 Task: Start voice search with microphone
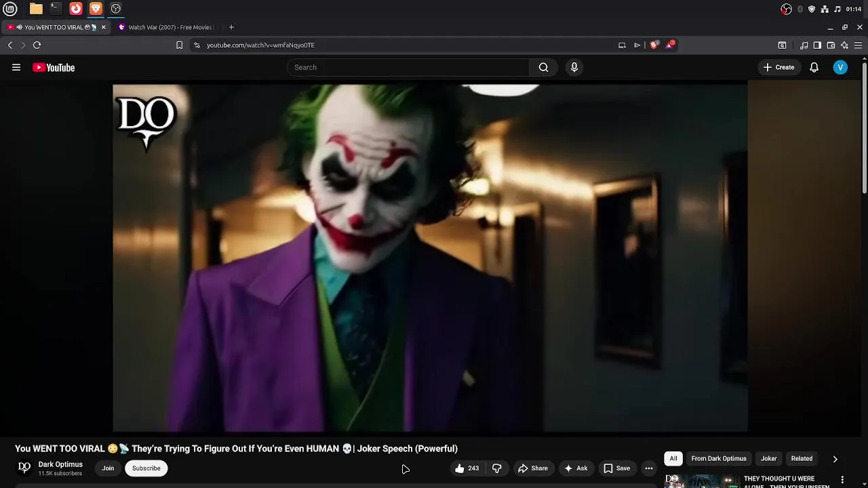(x=574, y=67)
